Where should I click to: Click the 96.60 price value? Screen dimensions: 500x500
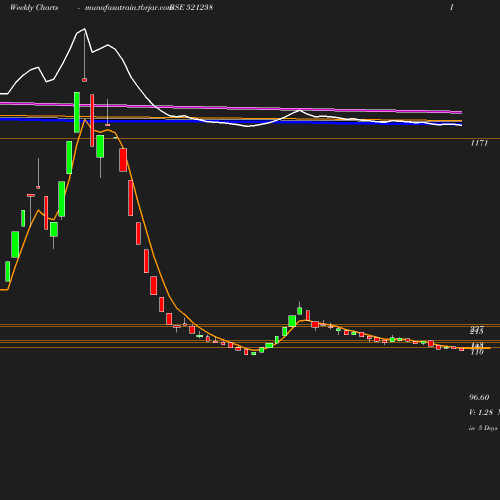coord(479,397)
